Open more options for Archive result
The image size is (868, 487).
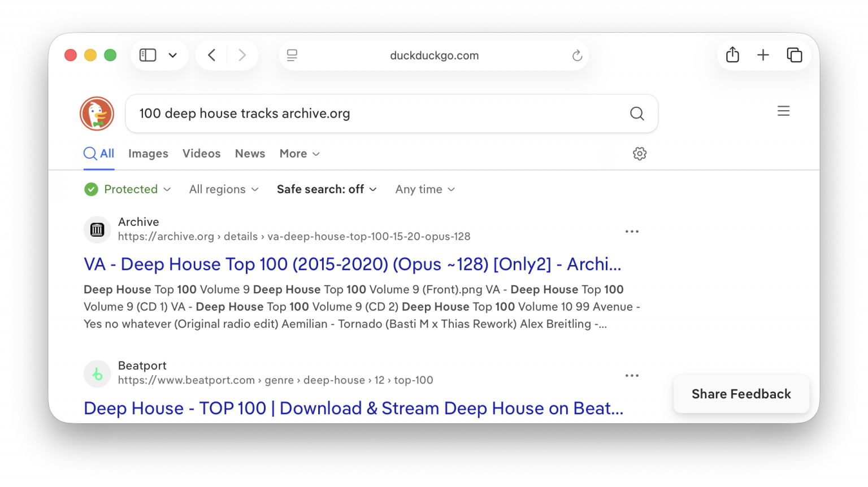click(x=632, y=232)
